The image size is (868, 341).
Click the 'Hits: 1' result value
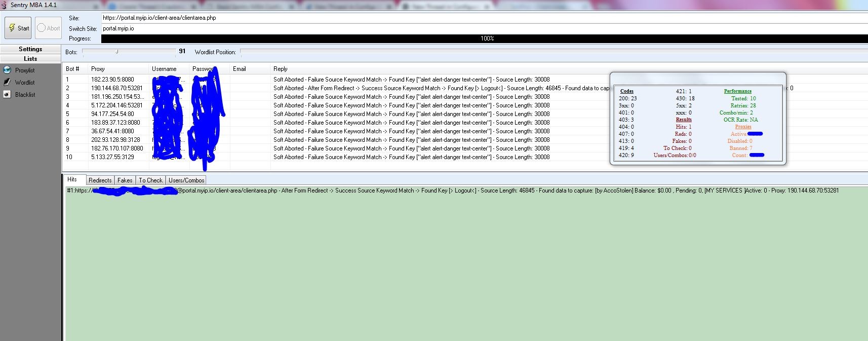point(684,127)
